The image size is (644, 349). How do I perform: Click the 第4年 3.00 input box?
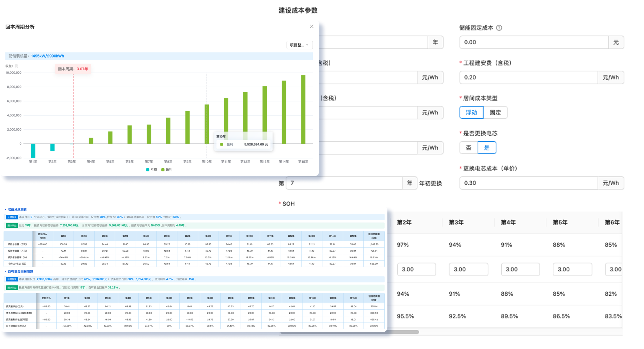click(520, 270)
